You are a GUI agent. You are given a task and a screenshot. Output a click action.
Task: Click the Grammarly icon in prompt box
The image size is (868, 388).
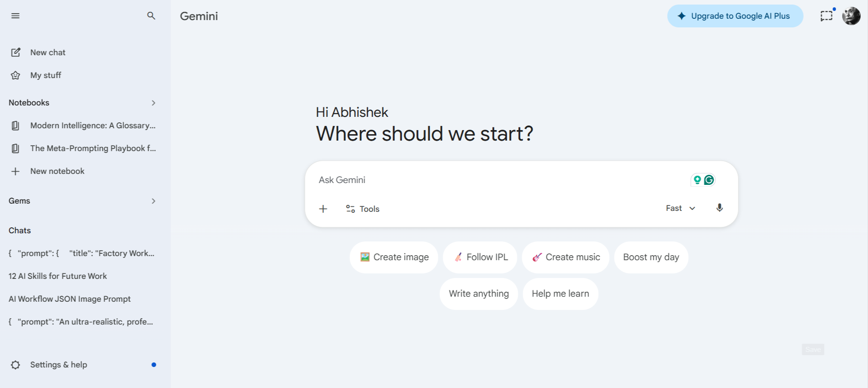[x=709, y=180]
